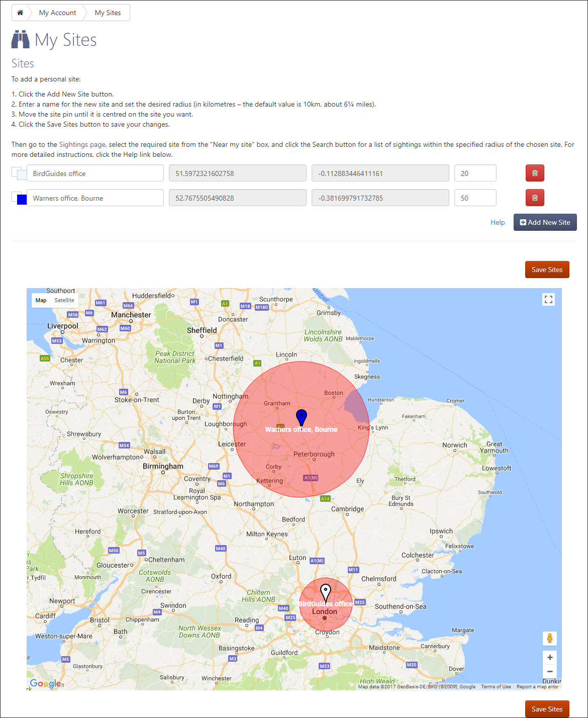Go to home via breadcrumb house icon
The image size is (588, 718).
(20, 13)
